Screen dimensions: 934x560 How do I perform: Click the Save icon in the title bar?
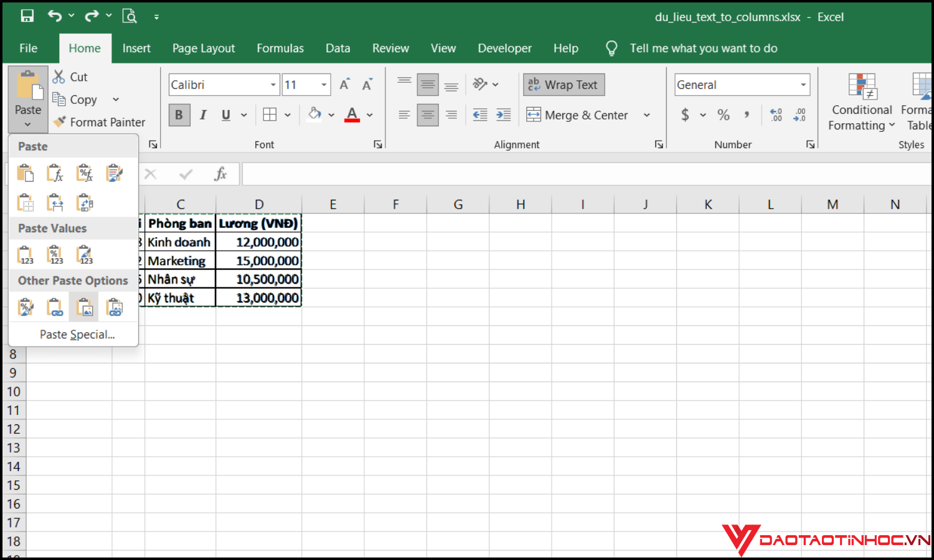(x=27, y=16)
